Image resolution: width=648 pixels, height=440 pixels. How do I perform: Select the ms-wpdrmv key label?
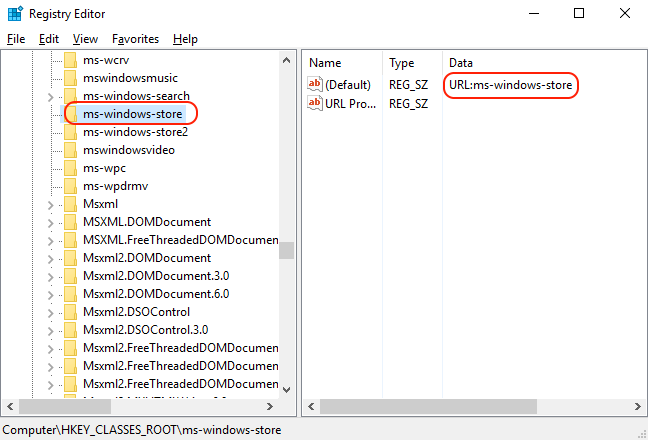pyautogui.click(x=115, y=186)
